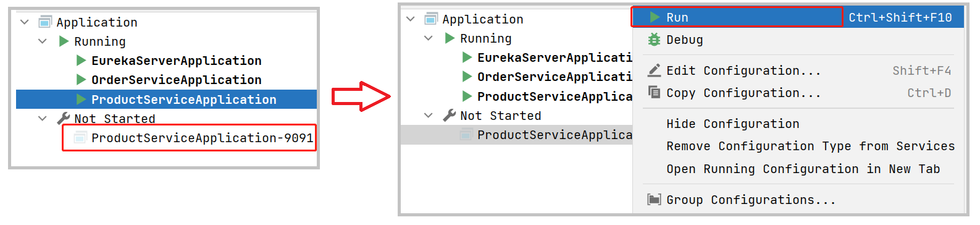Collapse the Application node in right panel
The width and height of the screenshot is (980, 225).
[410, 19]
